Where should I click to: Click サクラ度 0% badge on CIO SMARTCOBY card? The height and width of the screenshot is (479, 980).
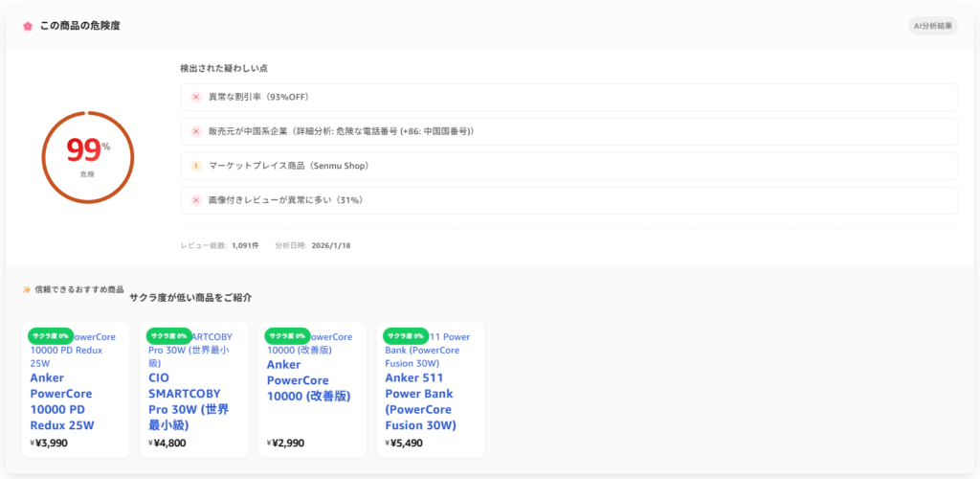169,336
